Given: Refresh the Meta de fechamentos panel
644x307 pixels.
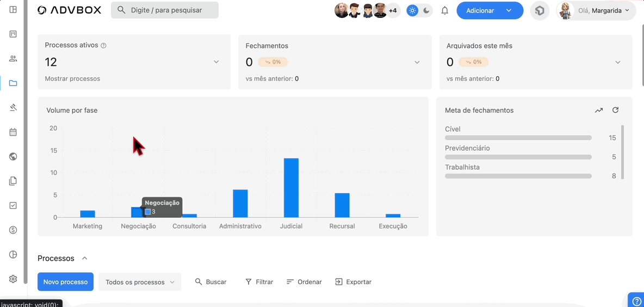Looking at the screenshot, I should tap(615, 110).
